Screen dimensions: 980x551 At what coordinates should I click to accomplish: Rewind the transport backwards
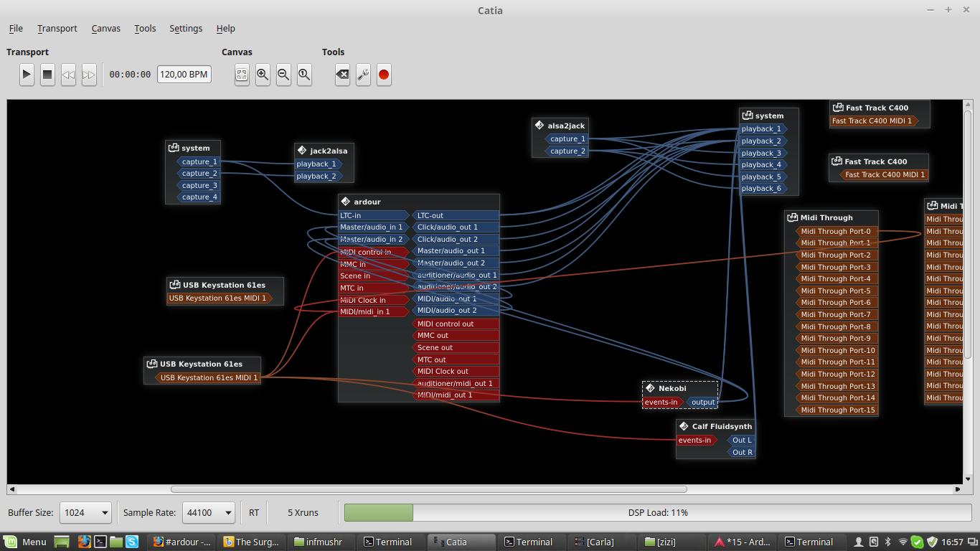click(x=68, y=74)
